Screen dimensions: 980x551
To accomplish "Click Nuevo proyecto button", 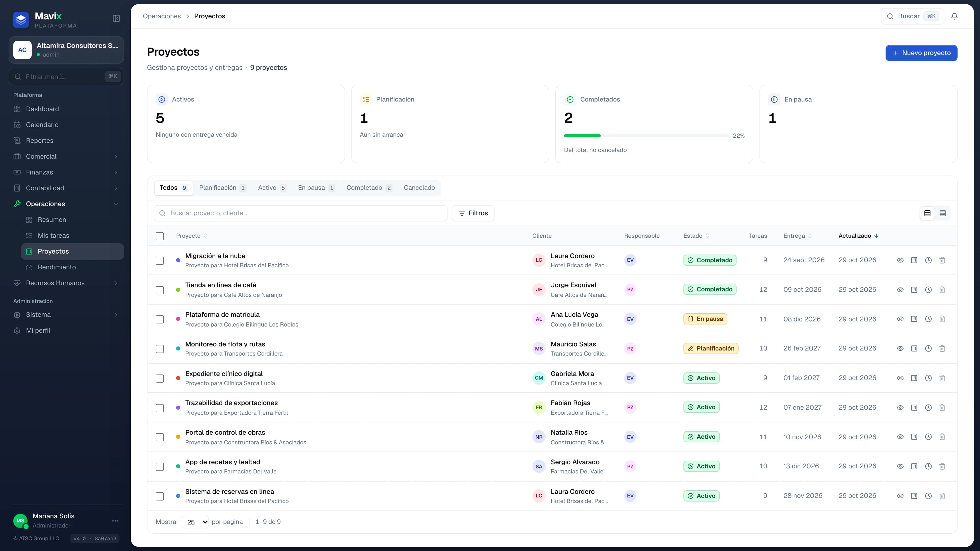I will 921,53.
